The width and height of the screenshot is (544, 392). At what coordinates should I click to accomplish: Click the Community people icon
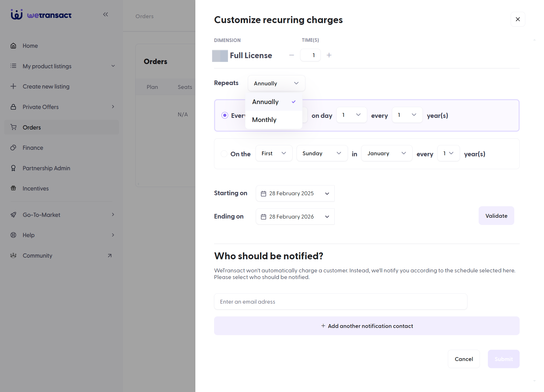pos(13,255)
